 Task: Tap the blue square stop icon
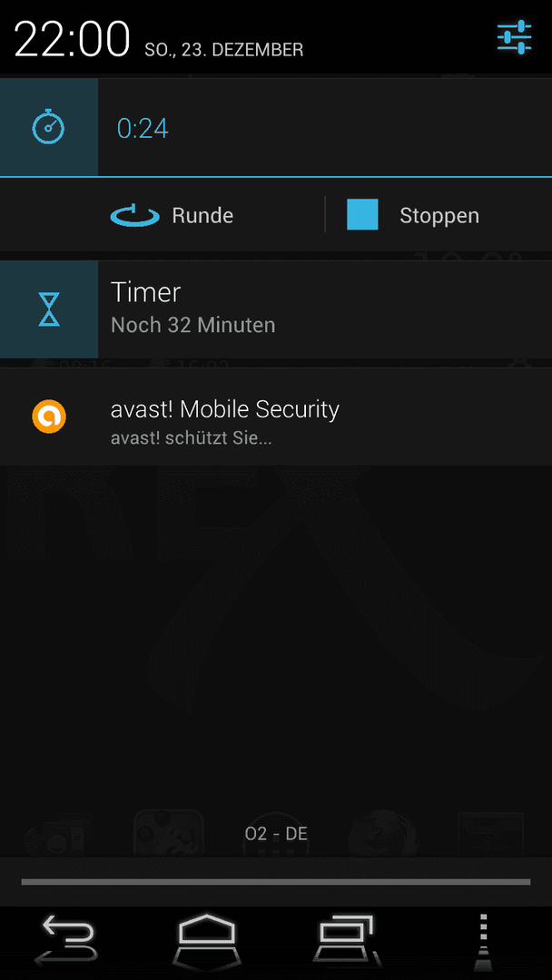click(x=362, y=214)
